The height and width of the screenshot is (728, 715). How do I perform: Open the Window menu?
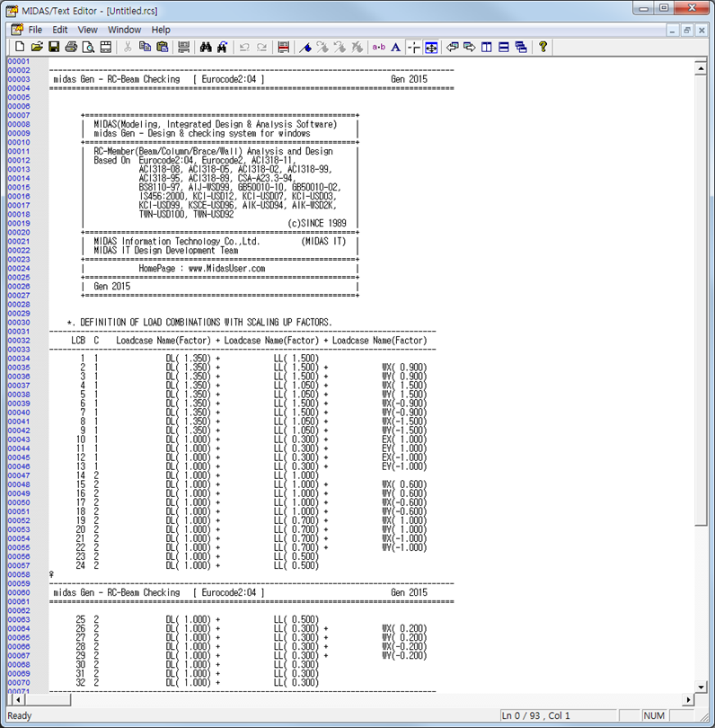[x=124, y=30]
